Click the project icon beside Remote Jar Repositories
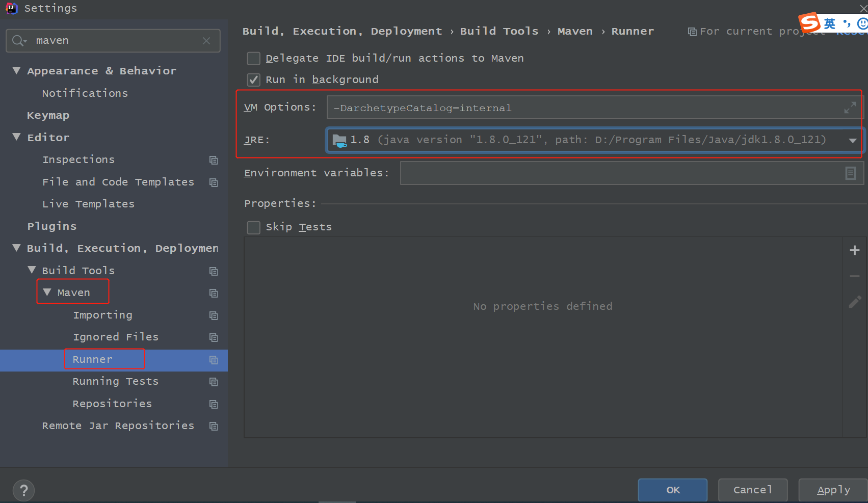The width and height of the screenshot is (868, 503). tap(214, 426)
